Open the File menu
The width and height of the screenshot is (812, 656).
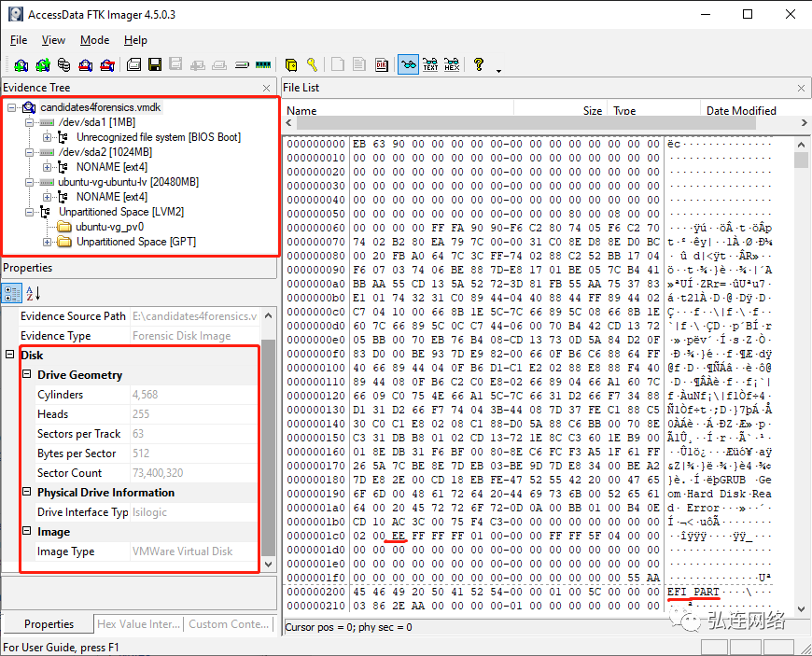pos(19,40)
